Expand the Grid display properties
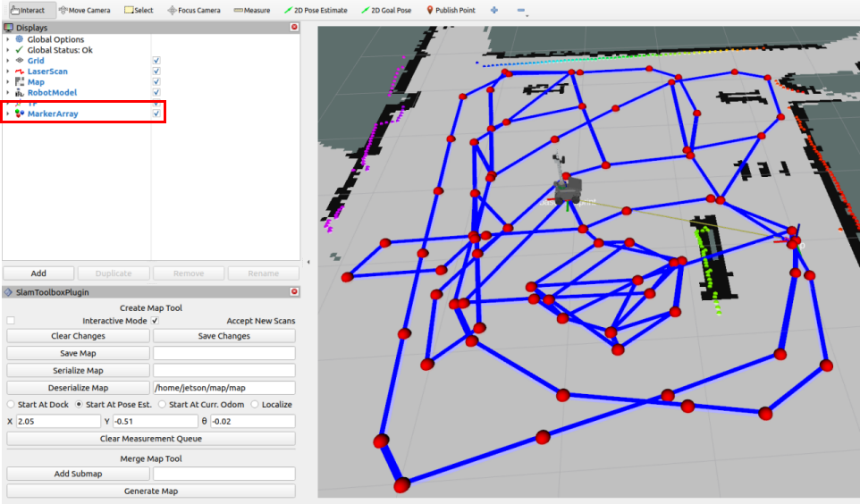The width and height of the screenshot is (860, 504). click(x=8, y=61)
